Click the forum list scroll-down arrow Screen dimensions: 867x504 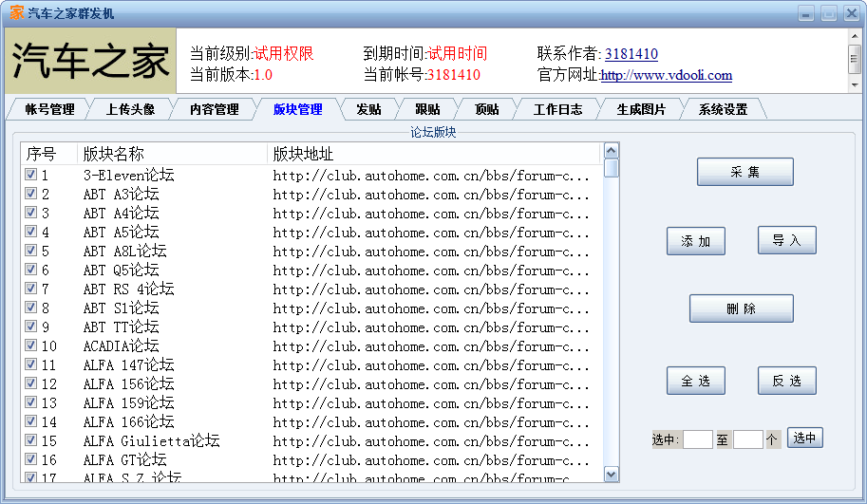click(x=611, y=475)
